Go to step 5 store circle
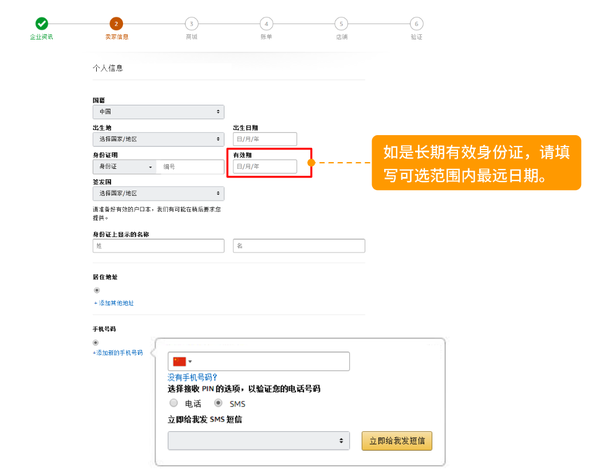Screen dimensions: 600x469 (x=341, y=24)
